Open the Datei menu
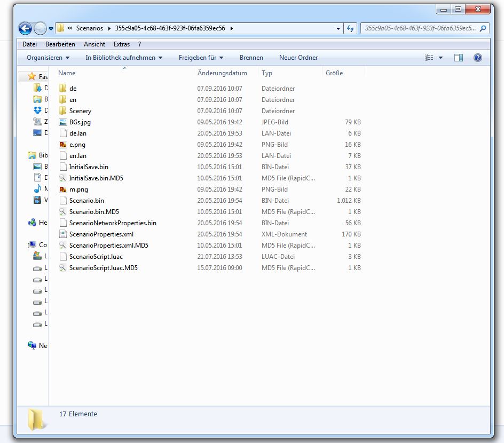 (x=29, y=44)
